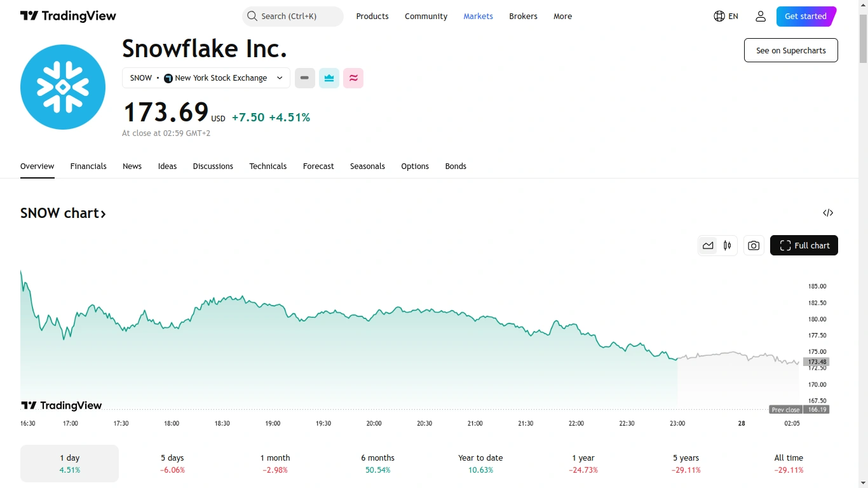
Task: Take a chart snapshot with camera icon
Action: coord(754,245)
